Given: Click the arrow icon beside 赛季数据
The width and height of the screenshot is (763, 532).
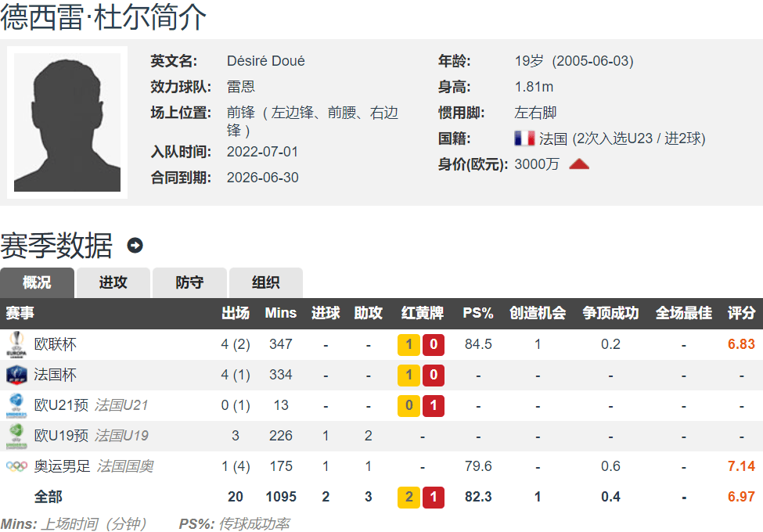Looking at the screenshot, I should (135, 246).
